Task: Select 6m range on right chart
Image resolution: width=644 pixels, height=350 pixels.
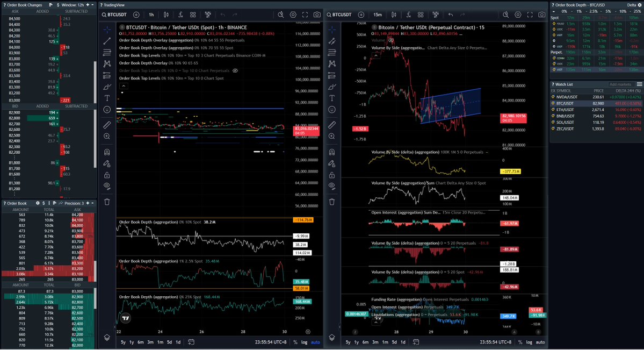Action: [x=366, y=342]
